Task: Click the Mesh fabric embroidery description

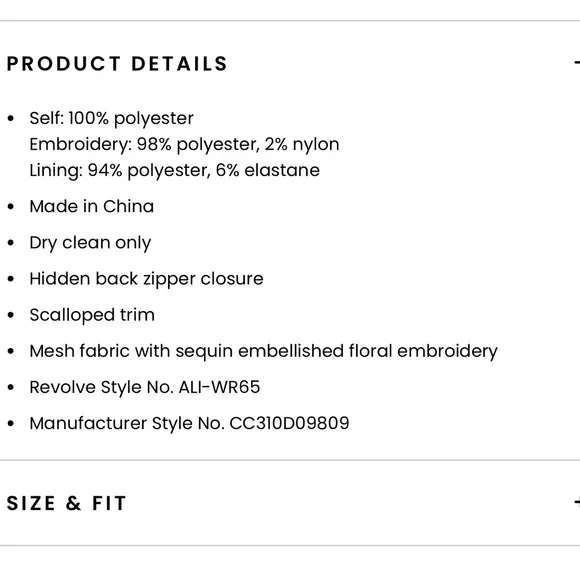Action: click(x=263, y=351)
